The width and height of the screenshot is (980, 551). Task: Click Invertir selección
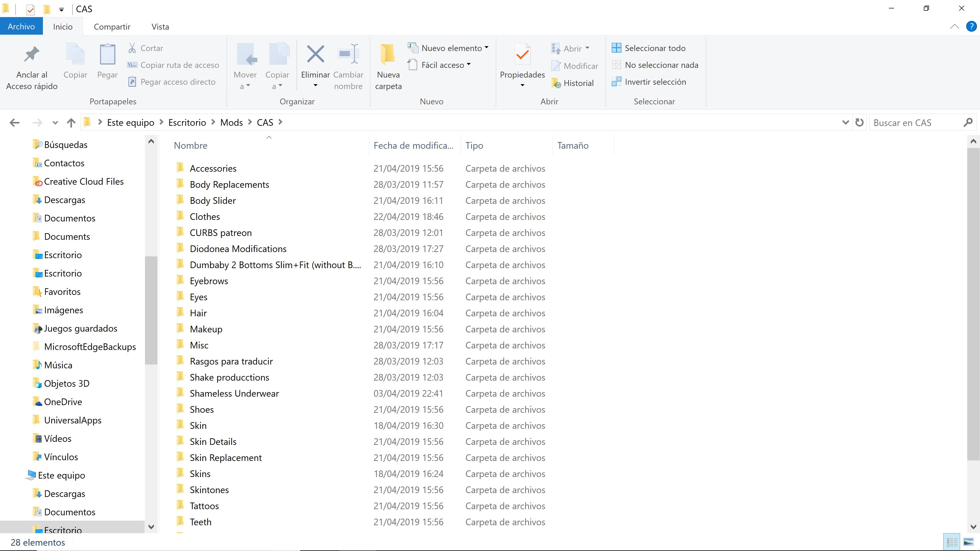[649, 82]
